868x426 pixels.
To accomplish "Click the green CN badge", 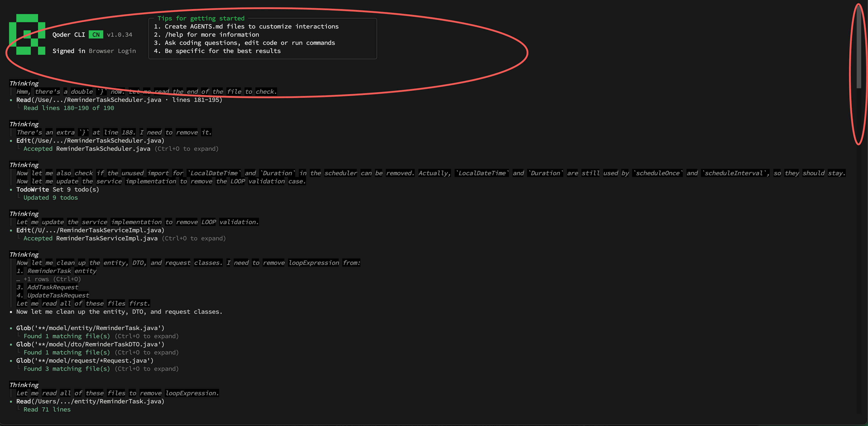I will [96, 35].
